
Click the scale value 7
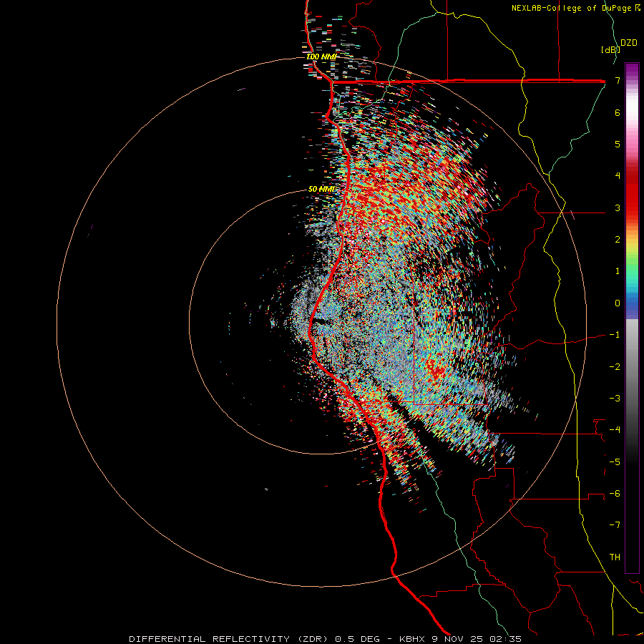pyautogui.click(x=618, y=80)
